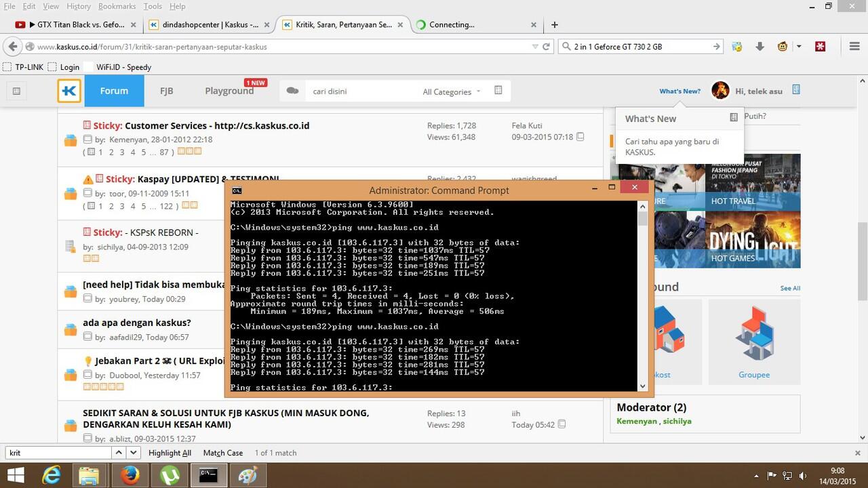868x488 pixels.
Task: Click the Greasemonkey monkey icon
Action: click(x=782, y=46)
